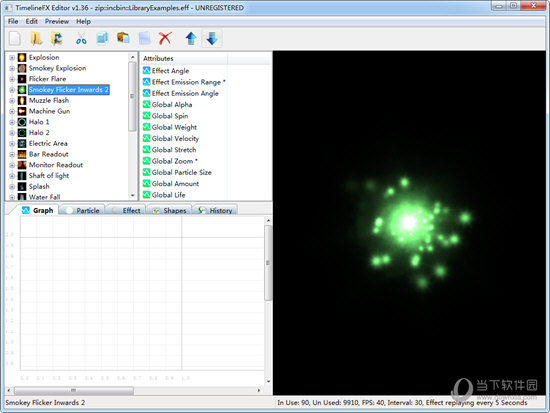Click the graph vertical scrollbar thumb
Screen dimensions: 550x413
(268, 263)
